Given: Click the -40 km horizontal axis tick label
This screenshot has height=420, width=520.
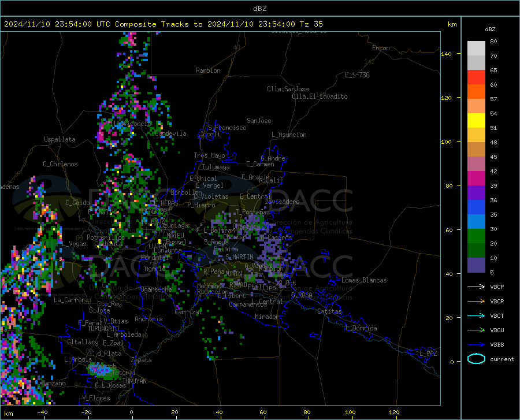Looking at the screenshot, I should 42,412.
